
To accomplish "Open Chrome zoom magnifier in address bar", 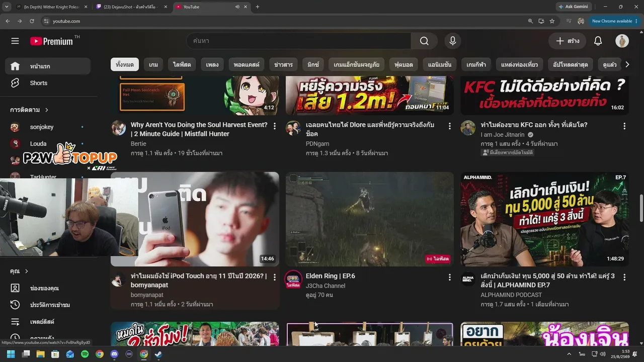I will click(x=530, y=21).
